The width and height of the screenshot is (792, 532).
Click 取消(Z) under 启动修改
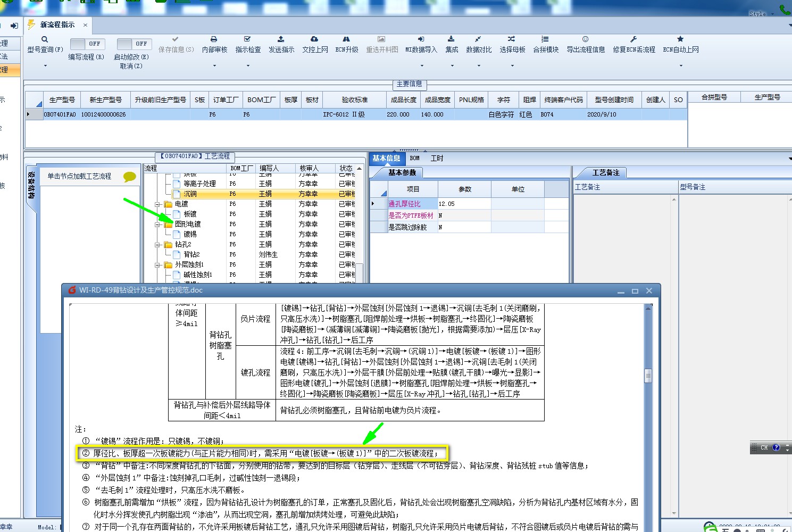(x=131, y=66)
